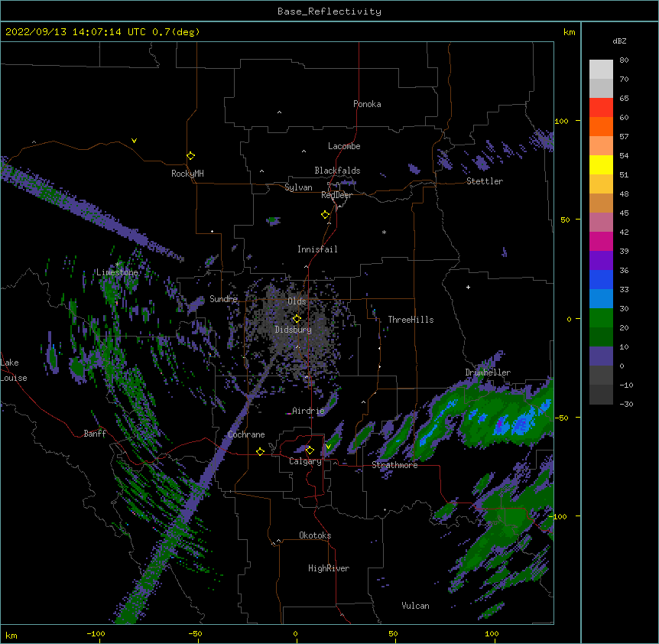Pick the bright yellow swatch in dBZ legend
This screenshot has width=659, height=644.
601,164
